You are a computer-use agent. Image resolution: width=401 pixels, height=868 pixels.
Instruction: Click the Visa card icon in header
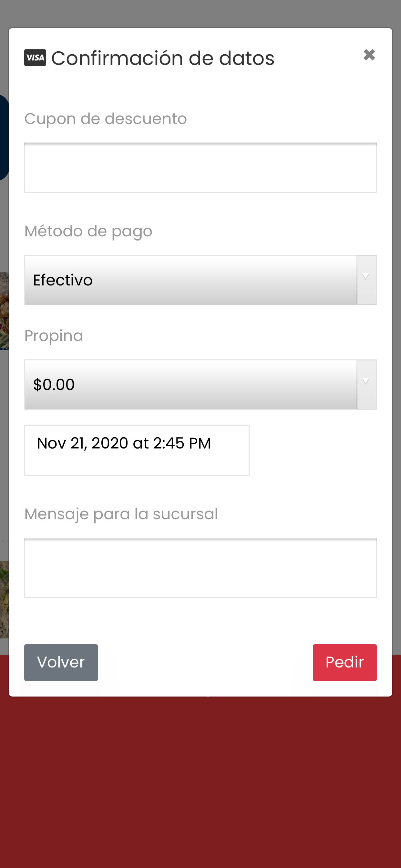click(35, 57)
